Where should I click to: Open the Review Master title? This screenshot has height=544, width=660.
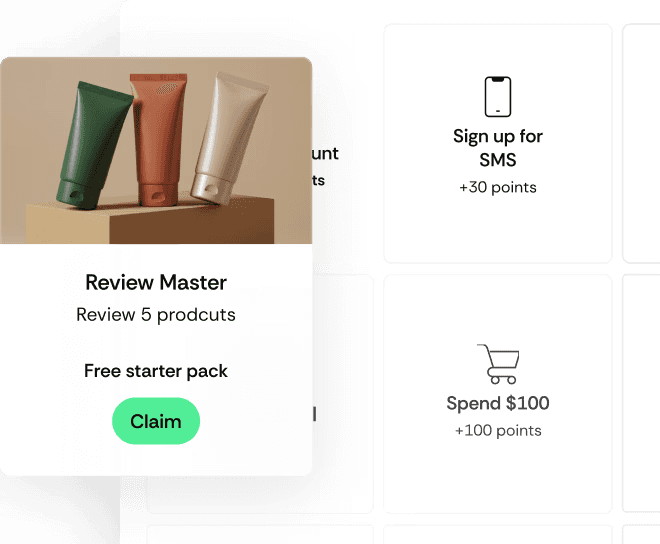(x=156, y=282)
